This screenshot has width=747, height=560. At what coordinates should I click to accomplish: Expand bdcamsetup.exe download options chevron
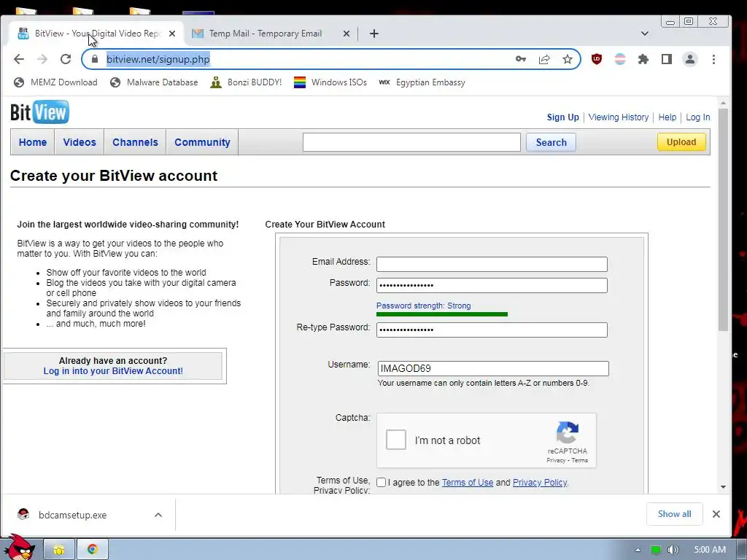click(158, 515)
